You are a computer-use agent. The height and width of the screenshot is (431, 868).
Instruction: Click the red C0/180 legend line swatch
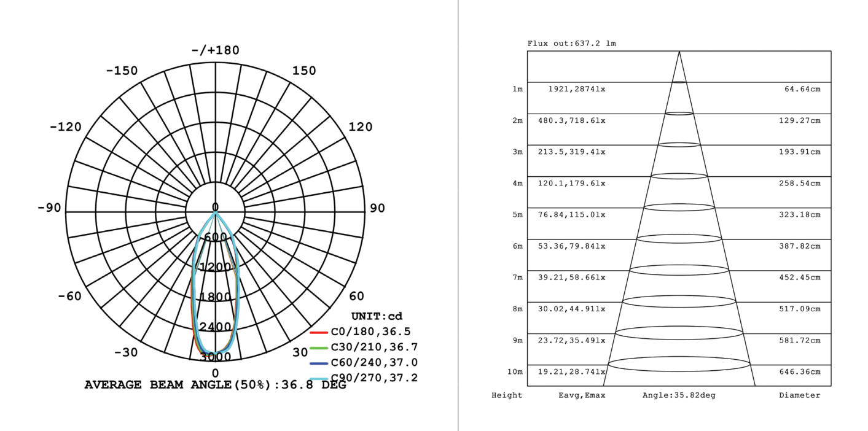pyautogui.click(x=319, y=332)
